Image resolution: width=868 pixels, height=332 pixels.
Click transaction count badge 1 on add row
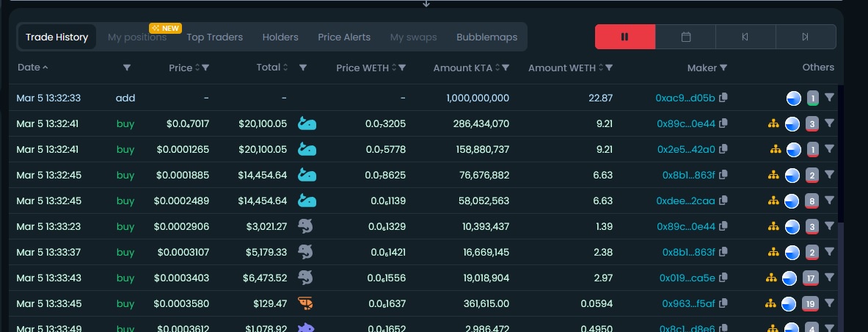[x=813, y=98]
